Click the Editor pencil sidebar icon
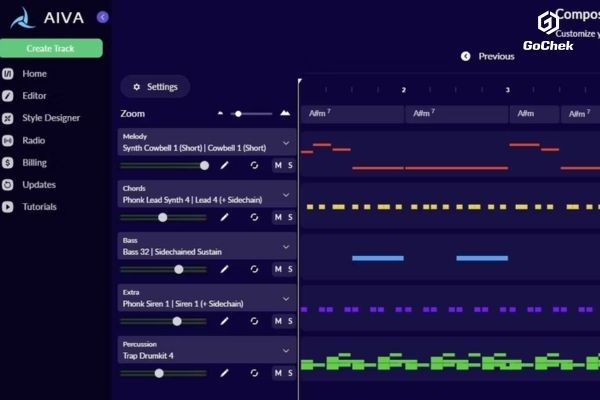Screen dimensions: 600x400 coord(8,96)
